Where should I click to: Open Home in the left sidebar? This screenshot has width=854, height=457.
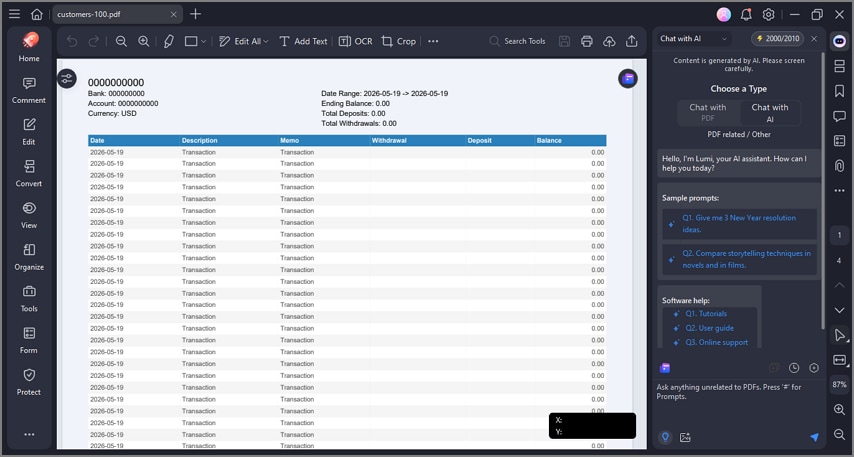[29, 47]
